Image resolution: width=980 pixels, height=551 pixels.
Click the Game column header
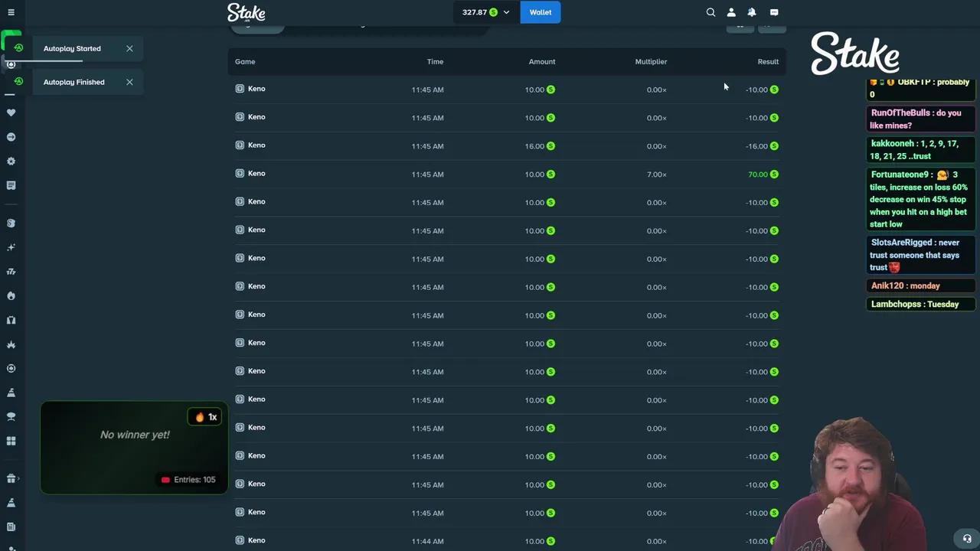[245, 61]
